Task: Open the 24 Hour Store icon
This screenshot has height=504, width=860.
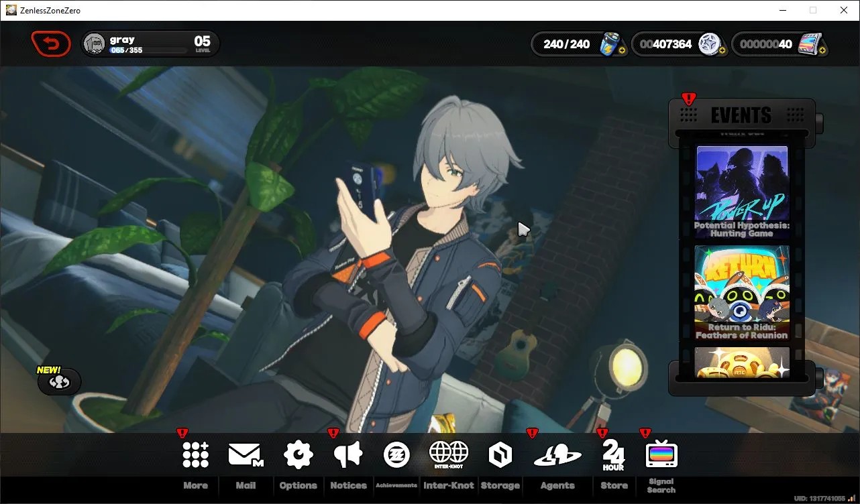Action: coord(614,455)
